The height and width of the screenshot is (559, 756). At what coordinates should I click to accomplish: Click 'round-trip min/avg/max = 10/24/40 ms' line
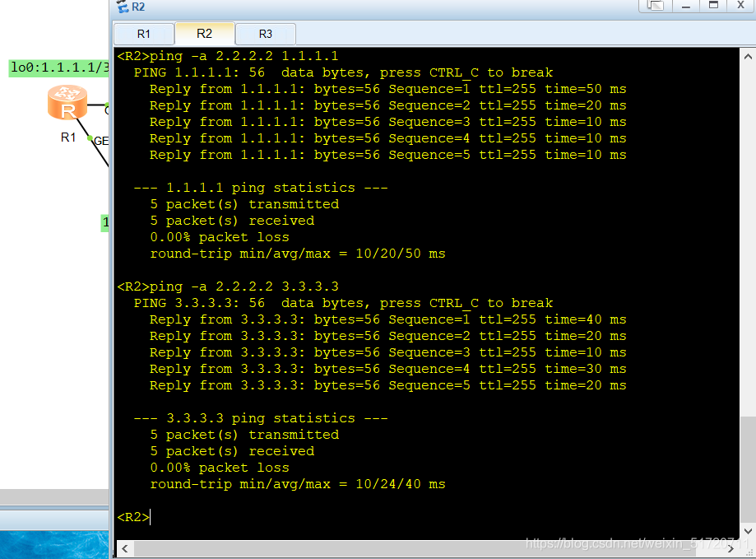tap(298, 484)
